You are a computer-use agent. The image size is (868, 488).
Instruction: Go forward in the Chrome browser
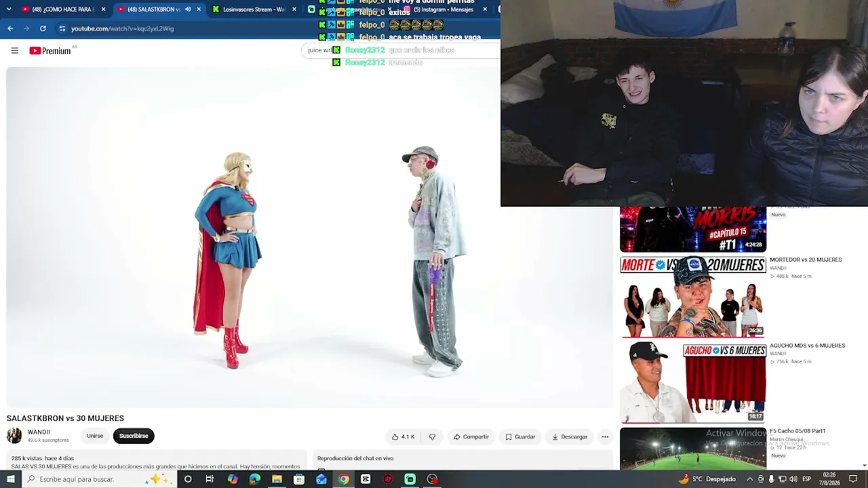(x=26, y=28)
